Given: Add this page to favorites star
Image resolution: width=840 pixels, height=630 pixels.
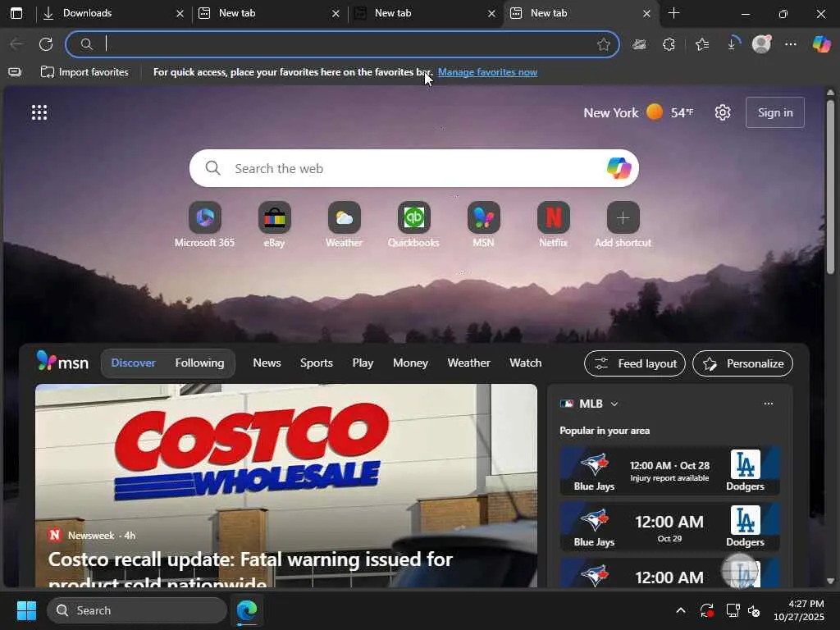Looking at the screenshot, I should [604, 44].
